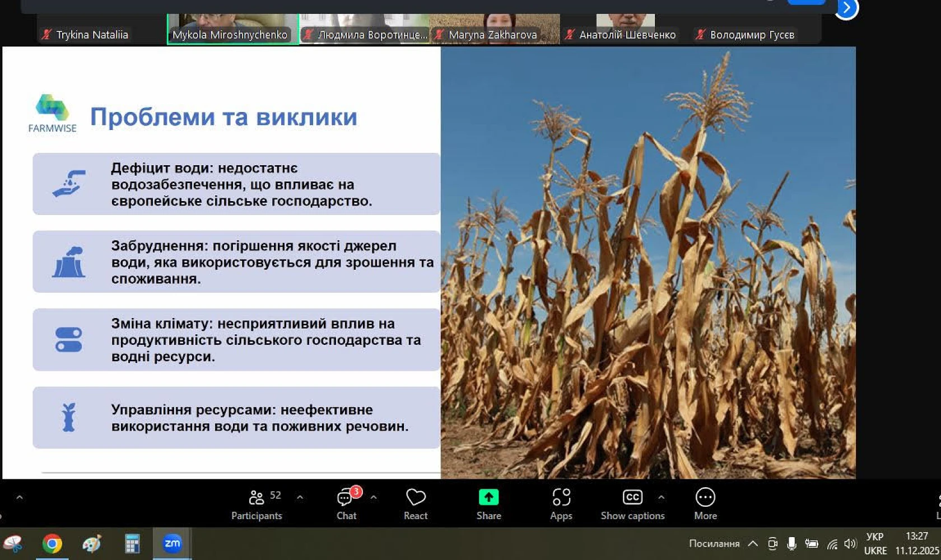Toggle the system microphone icon in tray
The image size is (941, 560).
coord(791,544)
